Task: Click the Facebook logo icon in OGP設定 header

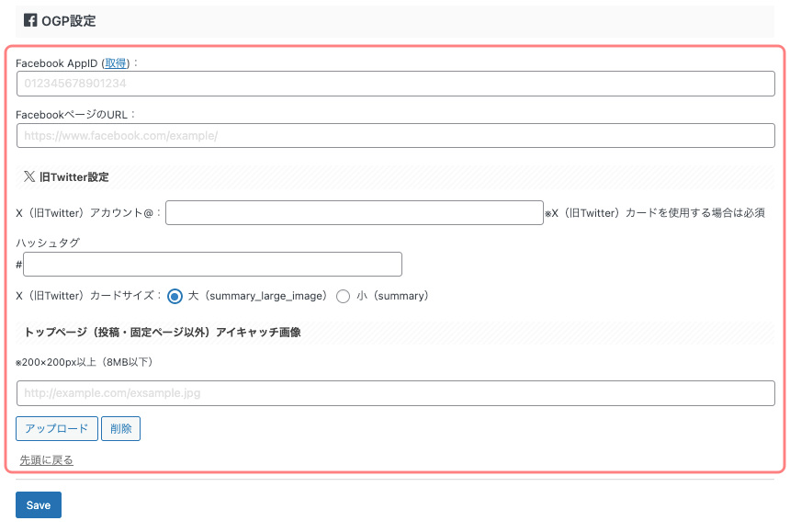Action: [x=28, y=20]
